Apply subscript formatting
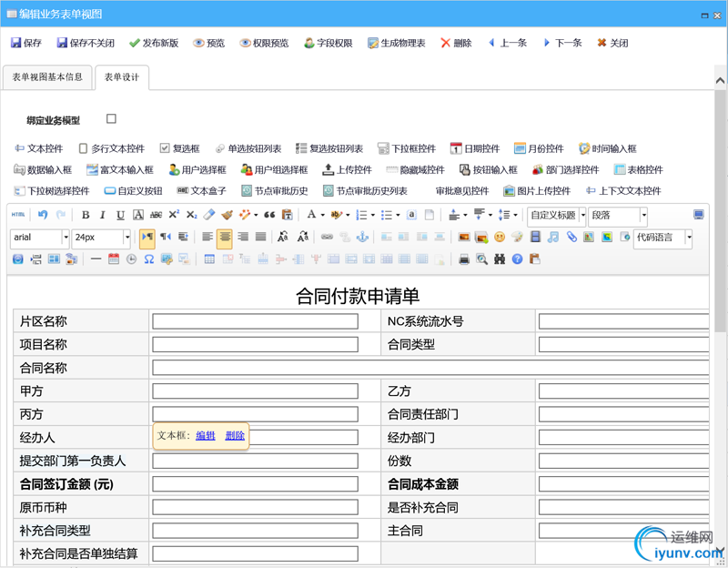Screen dimensions: 728x568 [x=192, y=215]
